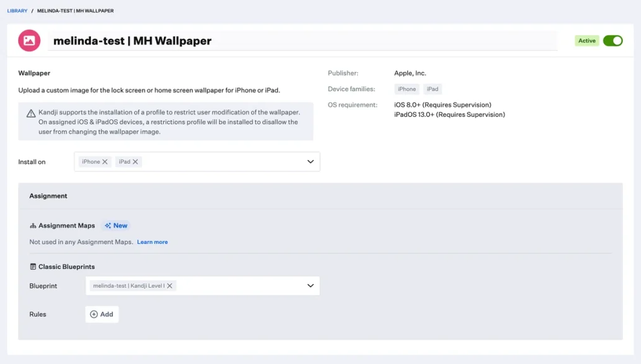Go to Library in the breadcrumb
This screenshot has width=641, height=364.
pyautogui.click(x=17, y=11)
